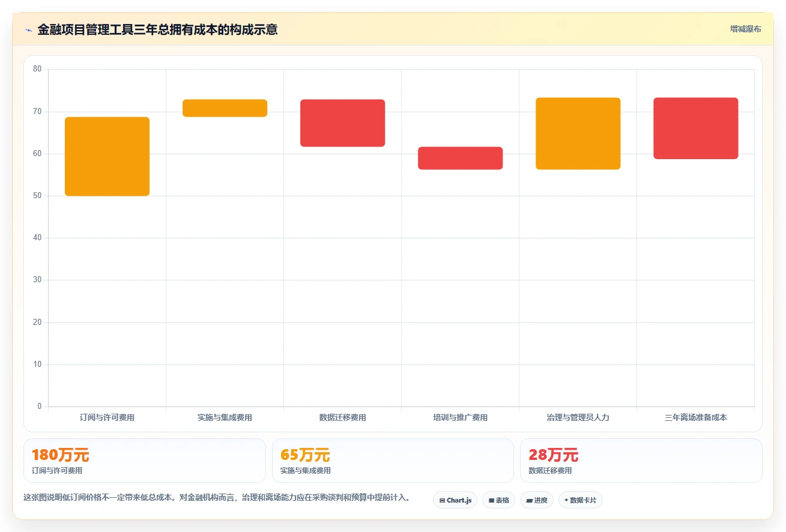Select the Chart.js tag chip
Viewport: 786px width, 532px height.
click(x=455, y=500)
